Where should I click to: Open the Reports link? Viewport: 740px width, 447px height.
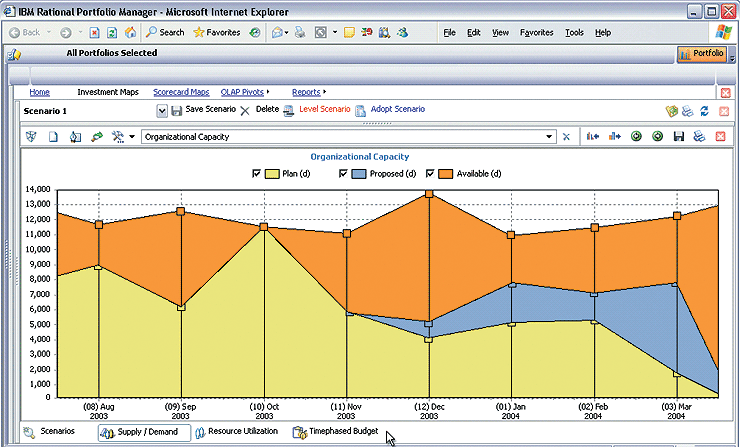306,92
